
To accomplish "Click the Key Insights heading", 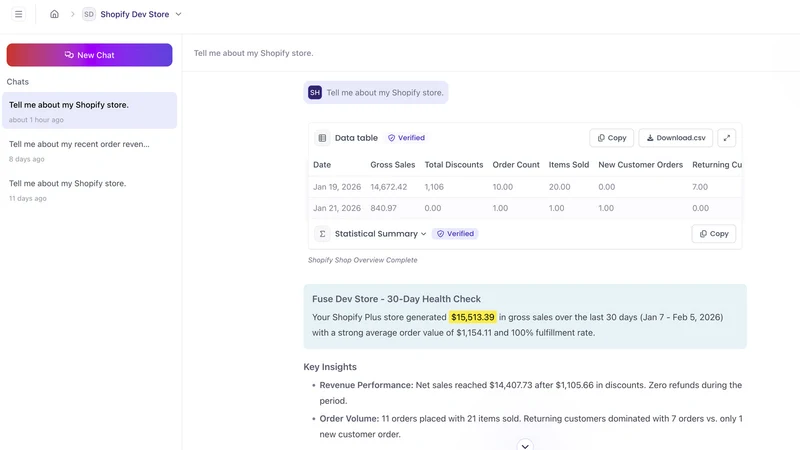I will [330, 367].
